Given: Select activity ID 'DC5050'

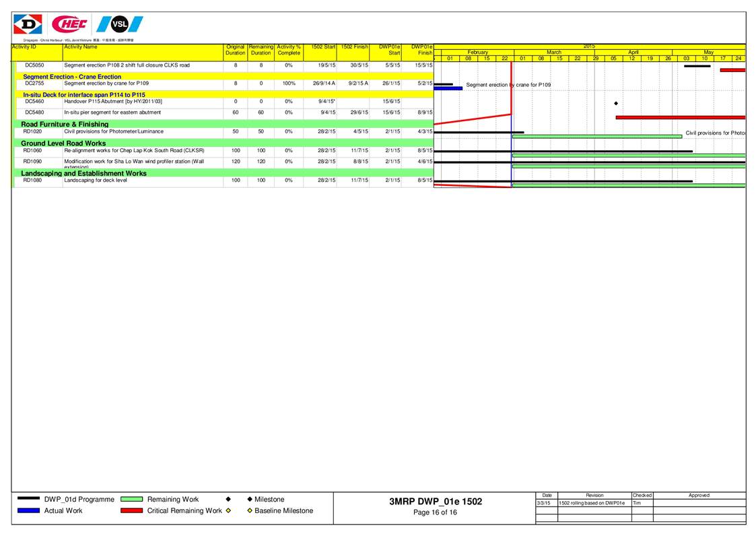Looking at the screenshot, I should (x=34, y=65).
